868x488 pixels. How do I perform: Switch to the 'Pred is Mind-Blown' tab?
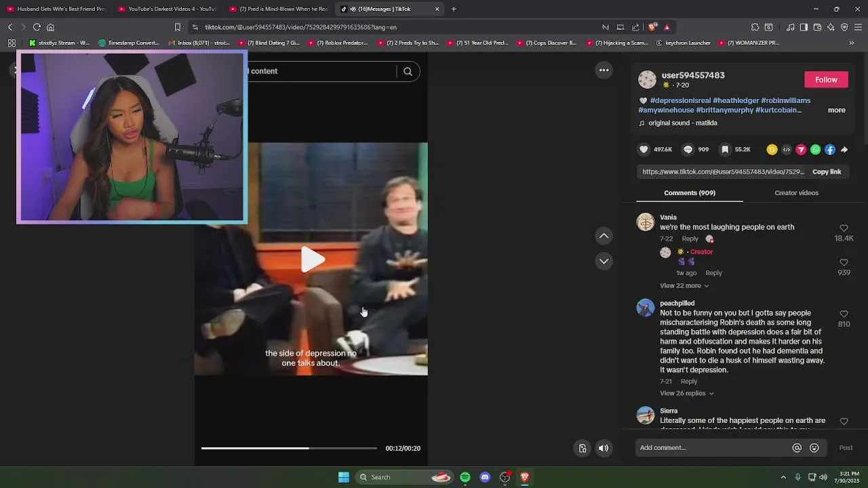(x=278, y=9)
